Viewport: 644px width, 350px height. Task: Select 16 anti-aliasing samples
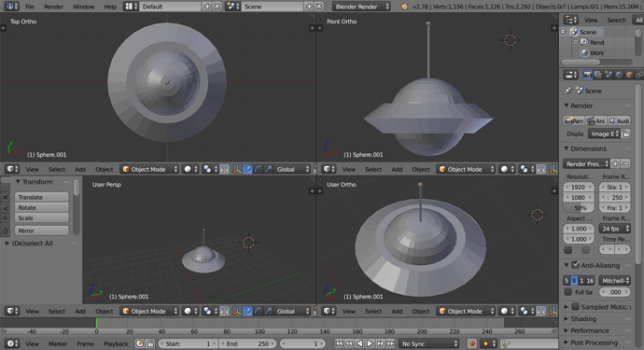pyautogui.click(x=590, y=281)
